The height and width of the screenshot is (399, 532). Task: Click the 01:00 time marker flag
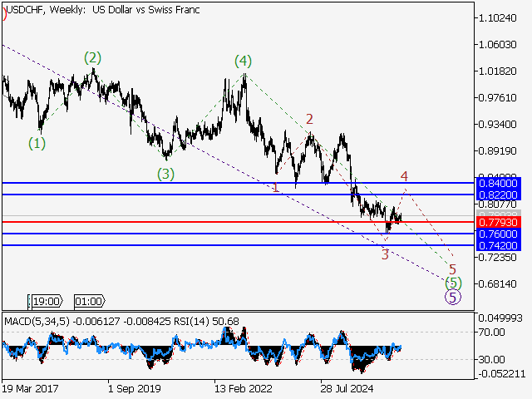click(90, 301)
